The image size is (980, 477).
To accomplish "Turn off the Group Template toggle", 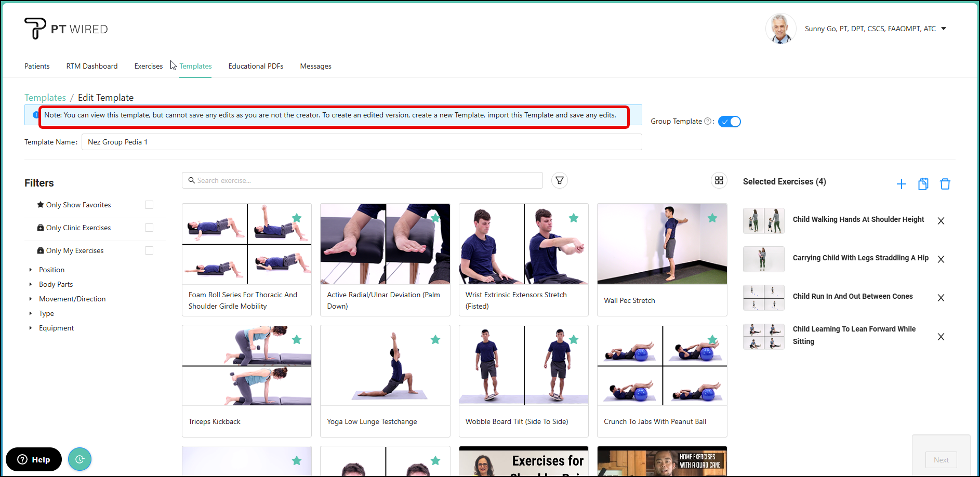I will click(x=729, y=122).
